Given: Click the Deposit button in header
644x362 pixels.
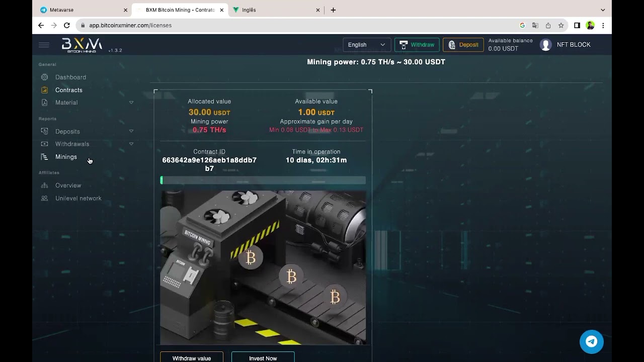Looking at the screenshot, I should (x=463, y=45).
